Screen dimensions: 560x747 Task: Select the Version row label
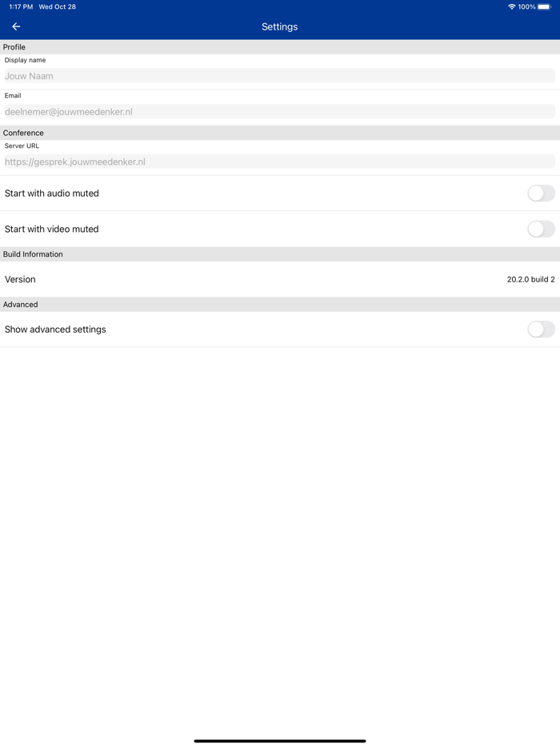[21, 280]
